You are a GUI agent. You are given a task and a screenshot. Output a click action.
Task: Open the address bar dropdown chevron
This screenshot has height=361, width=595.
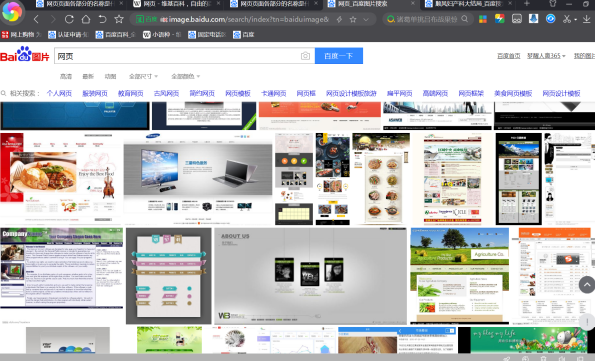tap(366, 19)
